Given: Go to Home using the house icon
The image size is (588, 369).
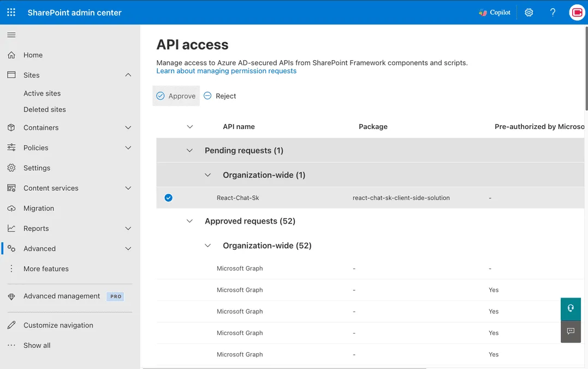Looking at the screenshot, I should click(x=12, y=55).
